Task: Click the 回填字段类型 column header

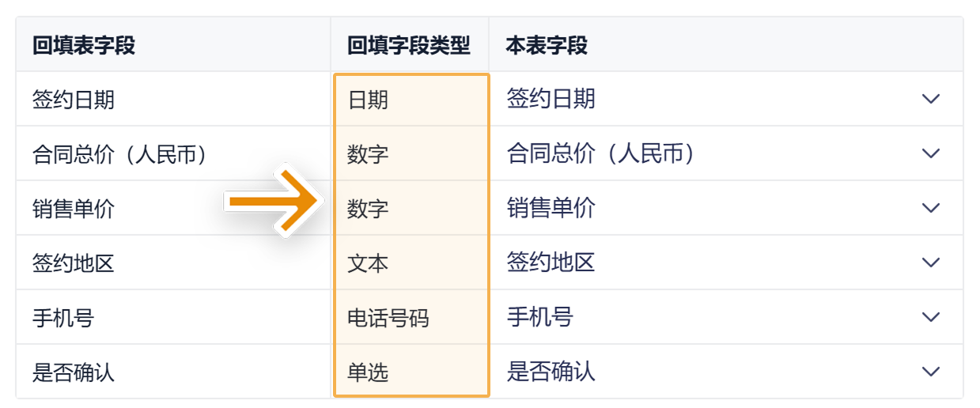Action: point(409,45)
